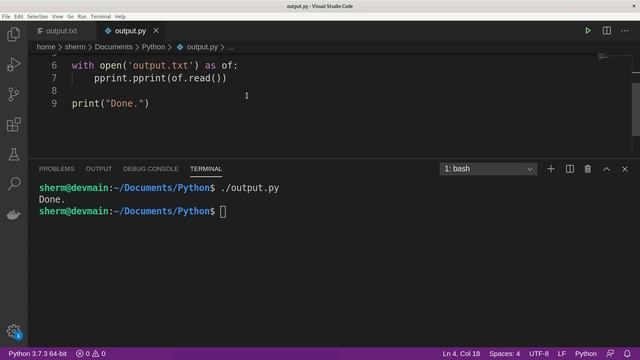Screen dimensions: 640x360
Task: Split the editor to the right
Action: pos(607,31)
